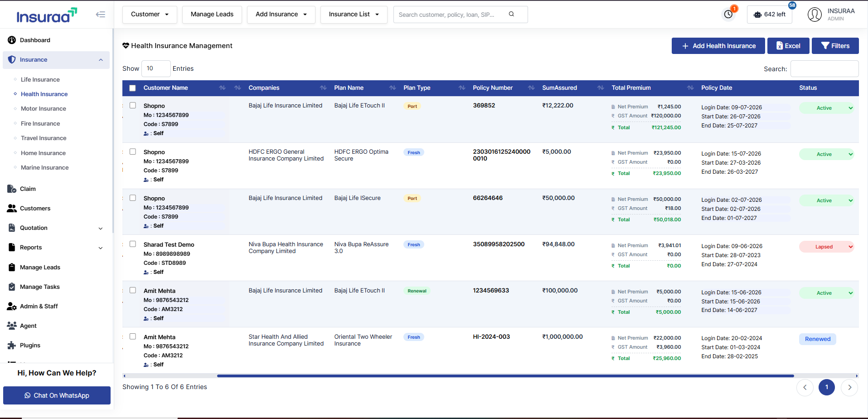This screenshot has height=419, width=868.
Task: Click the user profile avatar icon
Action: click(815, 15)
